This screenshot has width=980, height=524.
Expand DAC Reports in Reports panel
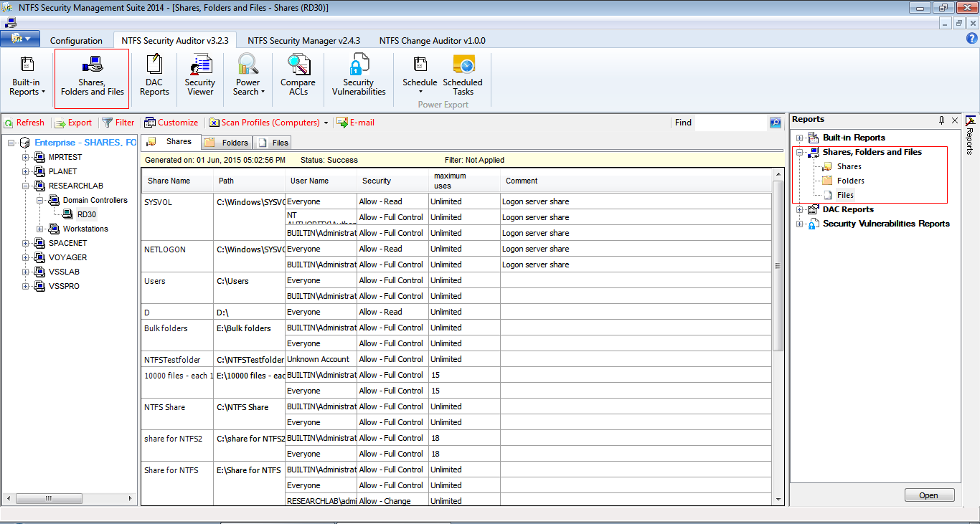pos(800,209)
